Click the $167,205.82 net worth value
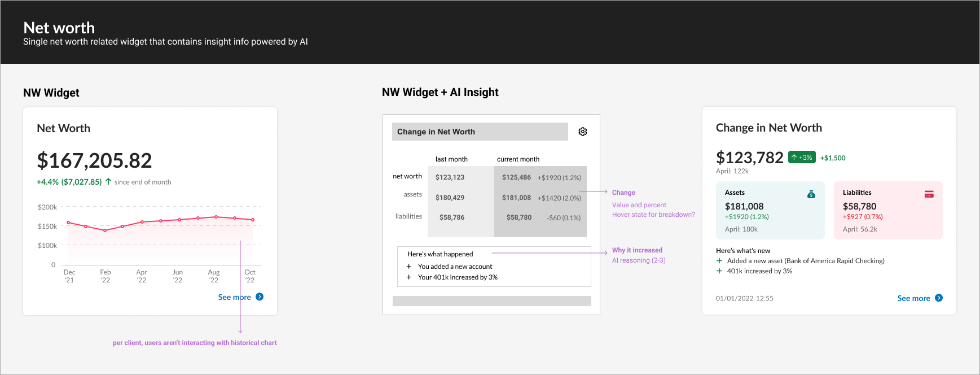This screenshot has height=375, width=980. coord(94,160)
